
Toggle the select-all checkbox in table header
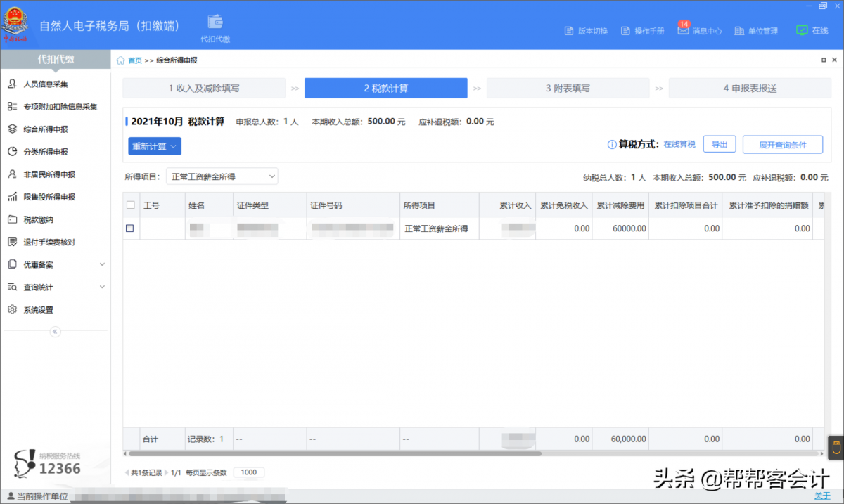tap(130, 205)
